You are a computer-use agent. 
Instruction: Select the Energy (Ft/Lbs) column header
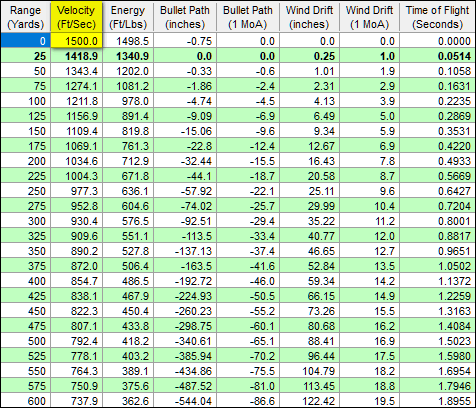coord(128,17)
